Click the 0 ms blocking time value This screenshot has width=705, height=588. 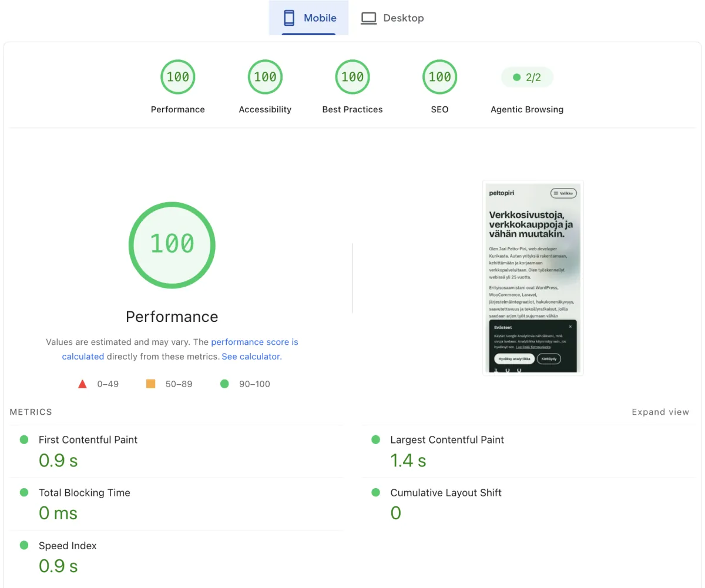58,513
